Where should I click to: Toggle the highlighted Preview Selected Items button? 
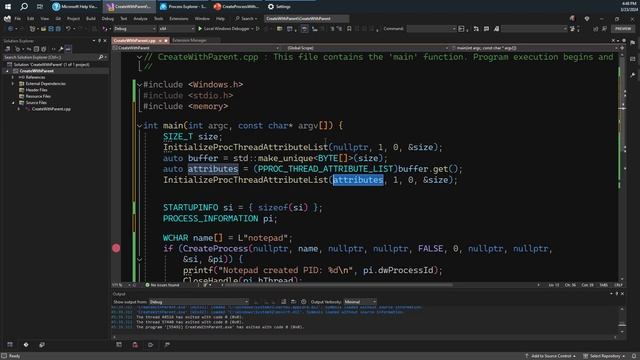pyautogui.click(x=68, y=49)
